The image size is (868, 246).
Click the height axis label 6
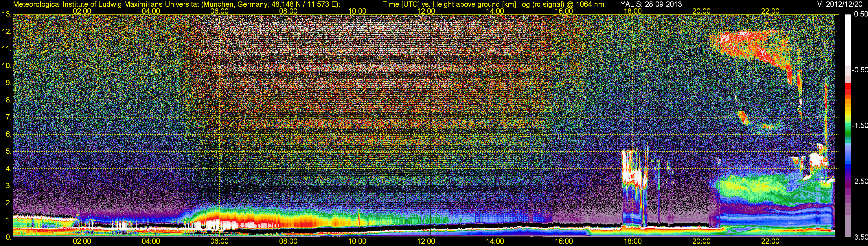point(8,135)
